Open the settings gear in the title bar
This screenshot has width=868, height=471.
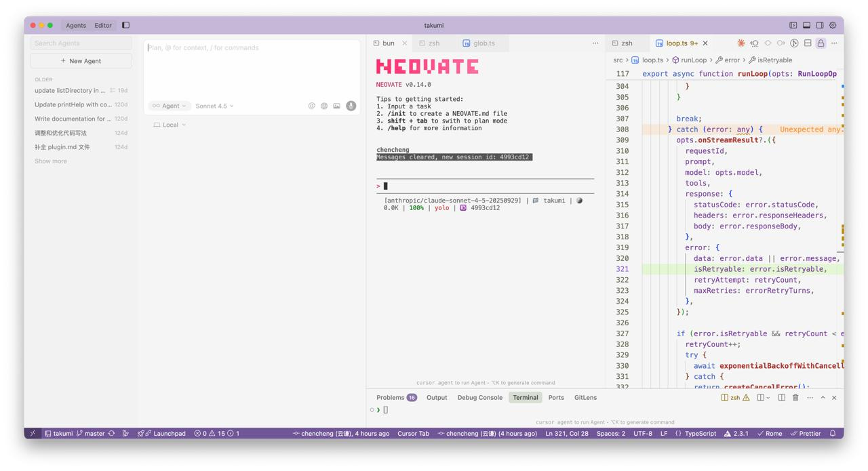click(x=833, y=25)
